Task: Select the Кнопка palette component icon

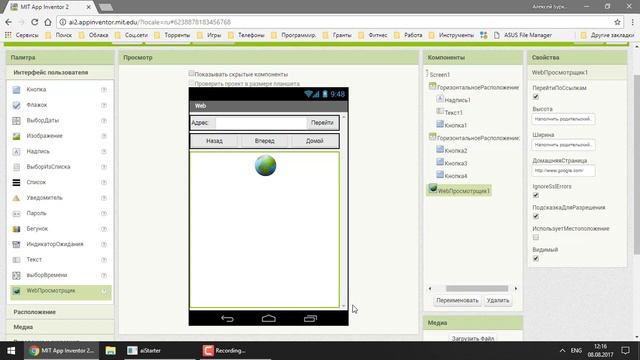Action: pos(16,90)
